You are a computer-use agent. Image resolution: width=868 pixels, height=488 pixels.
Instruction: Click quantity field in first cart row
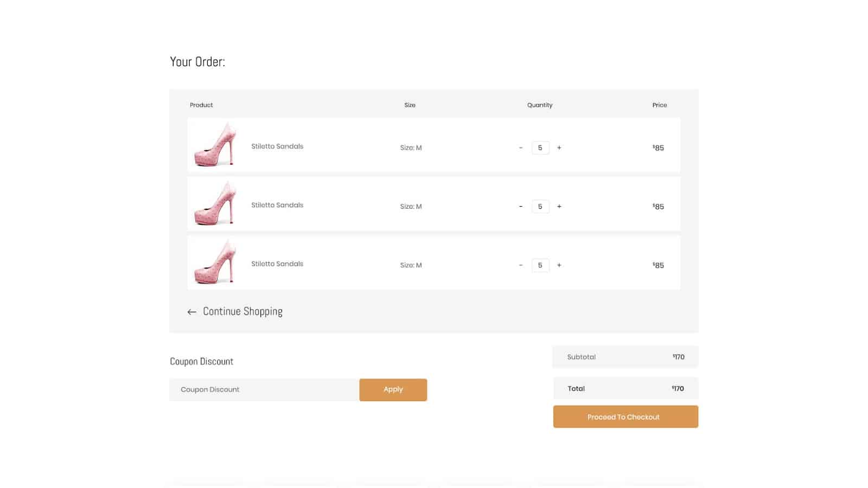[540, 147]
